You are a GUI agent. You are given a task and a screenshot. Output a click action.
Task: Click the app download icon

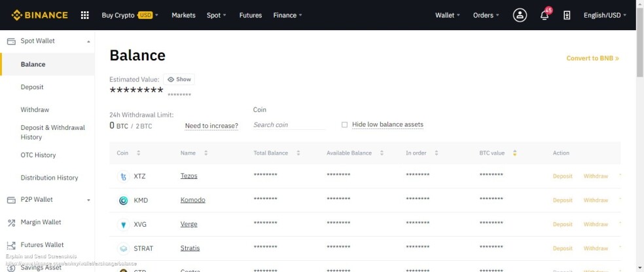point(567,15)
